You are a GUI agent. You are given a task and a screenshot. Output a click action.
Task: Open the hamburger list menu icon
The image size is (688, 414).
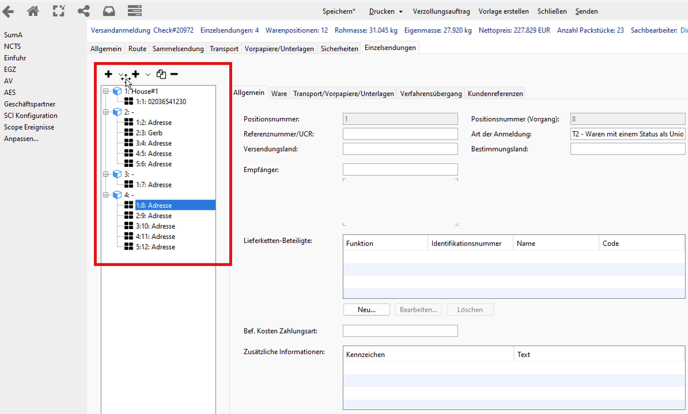coord(135,11)
